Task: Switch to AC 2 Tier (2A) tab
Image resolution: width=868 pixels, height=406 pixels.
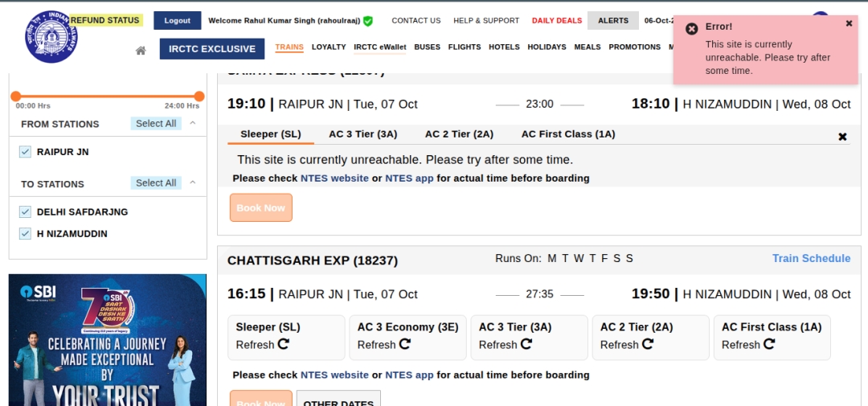Action: click(x=459, y=134)
